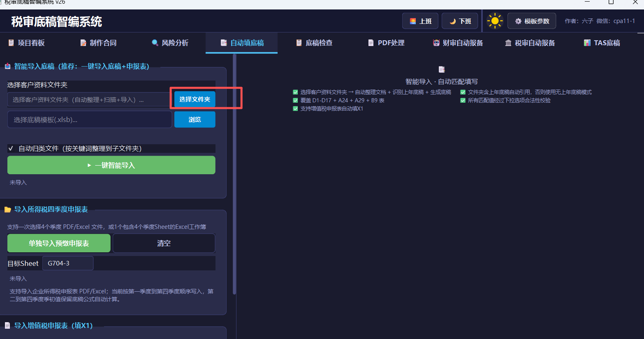Start 一键智能导入
The width and height of the screenshot is (644, 339).
(x=111, y=165)
